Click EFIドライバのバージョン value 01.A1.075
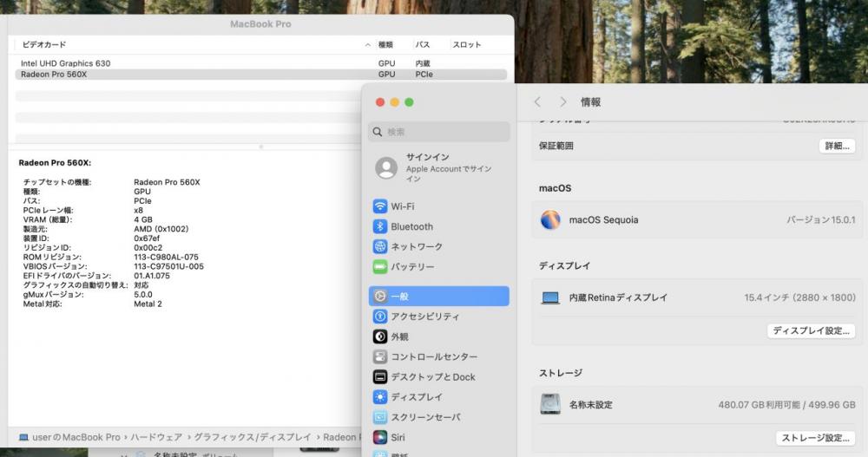The image size is (868, 457). click(152, 276)
